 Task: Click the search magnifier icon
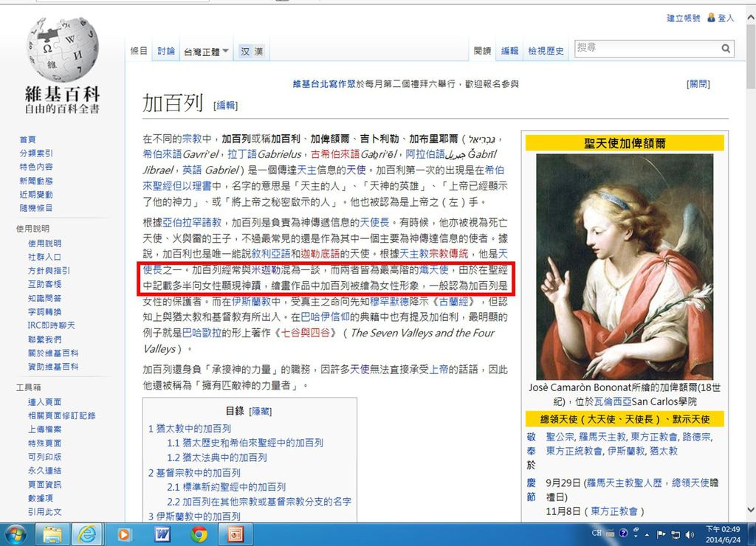(726, 48)
